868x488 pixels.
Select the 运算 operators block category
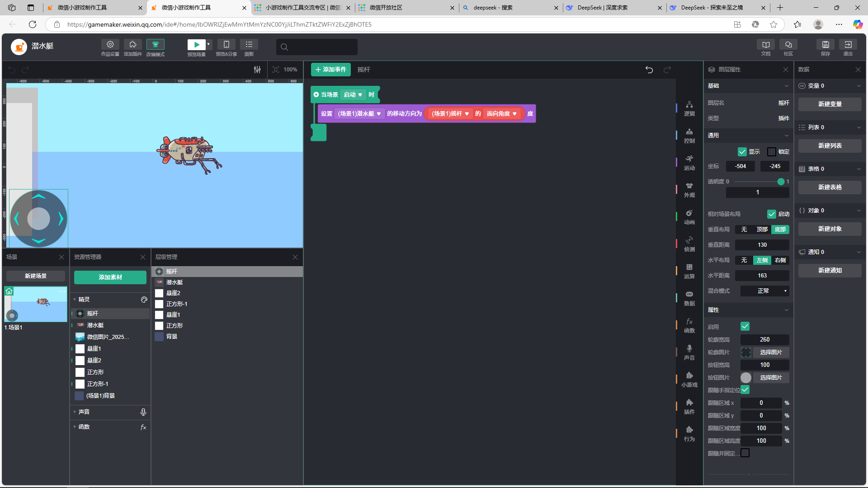tap(689, 271)
